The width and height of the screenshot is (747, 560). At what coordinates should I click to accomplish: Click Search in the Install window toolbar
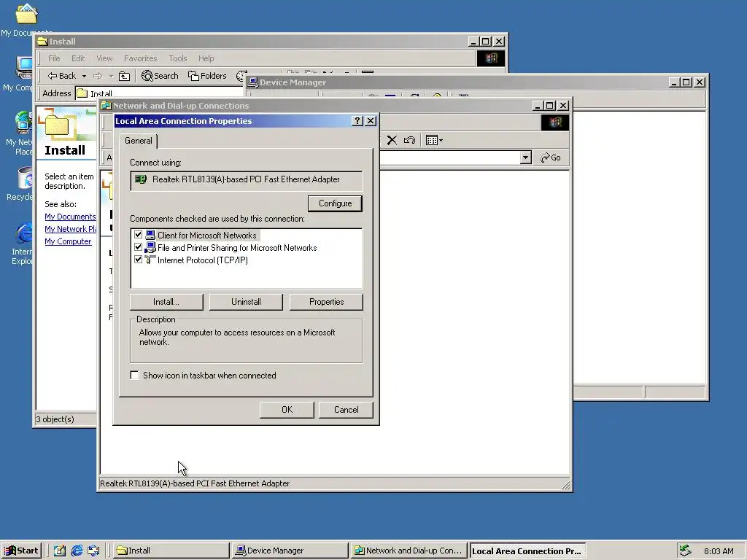(160, 76)
